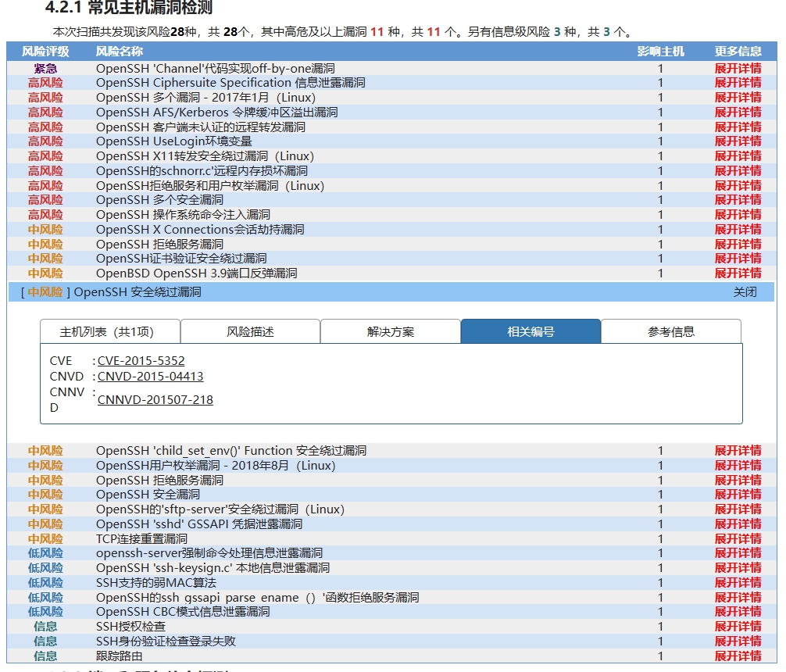Screen dimensions: 786x672
Task: Expand details for 拒绝服务和用户枚举漏洞 (Linux)
Action: click(x=738, y=185)
